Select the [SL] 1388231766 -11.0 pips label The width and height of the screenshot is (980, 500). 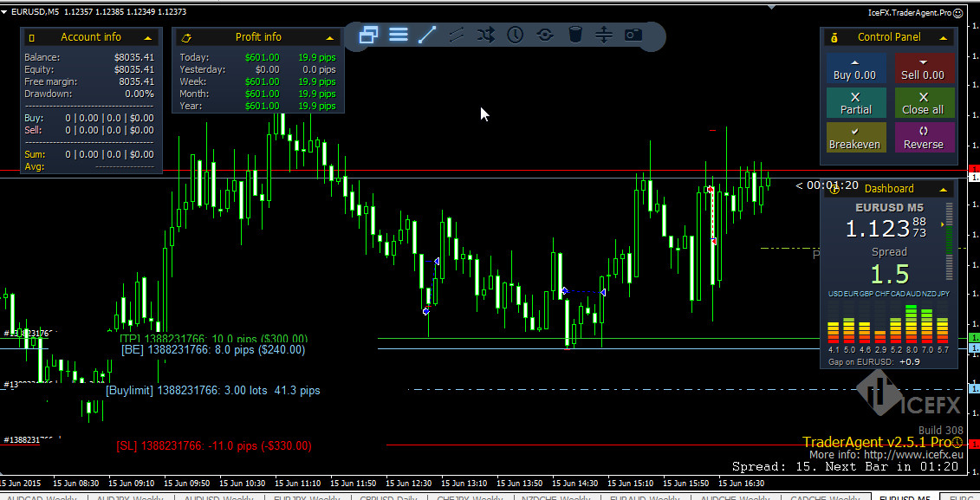(214, 446)
